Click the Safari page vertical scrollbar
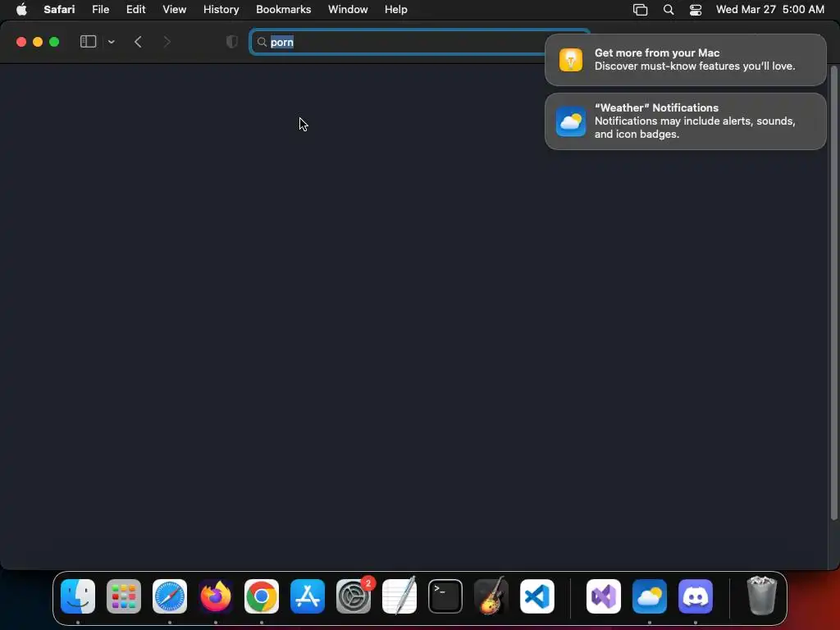840x630 pixels. [833, 293]
